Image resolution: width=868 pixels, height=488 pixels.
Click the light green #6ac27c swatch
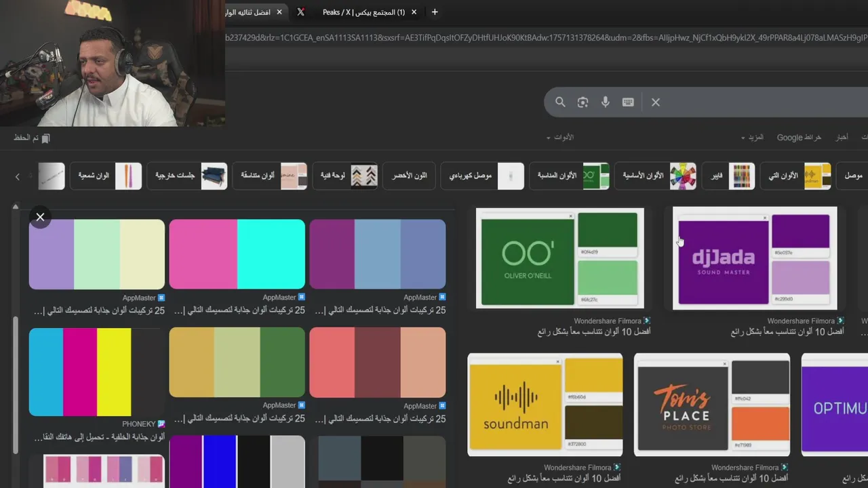608,279
